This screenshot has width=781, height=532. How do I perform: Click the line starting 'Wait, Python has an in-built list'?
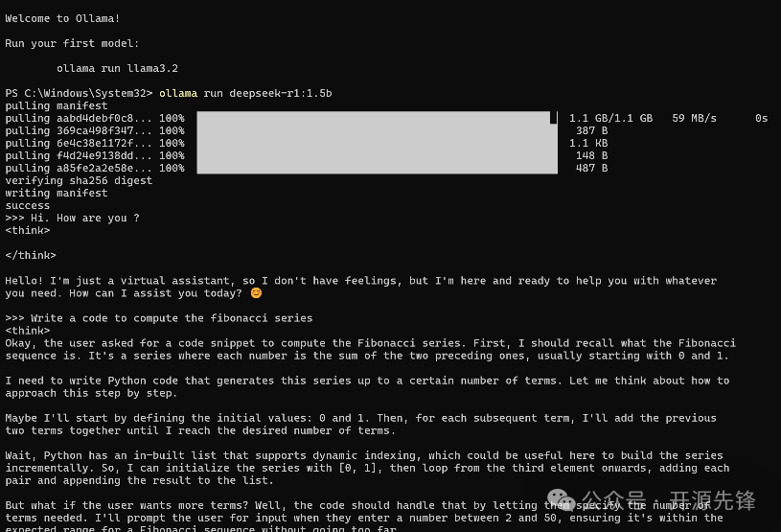(363, 455)
